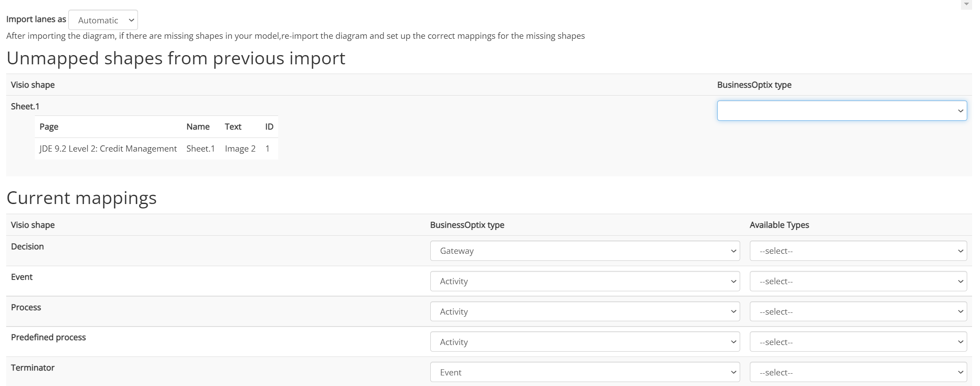This screenshot has width=980, height=386.
Task: Click the Page column header
Action: (49, 127)
